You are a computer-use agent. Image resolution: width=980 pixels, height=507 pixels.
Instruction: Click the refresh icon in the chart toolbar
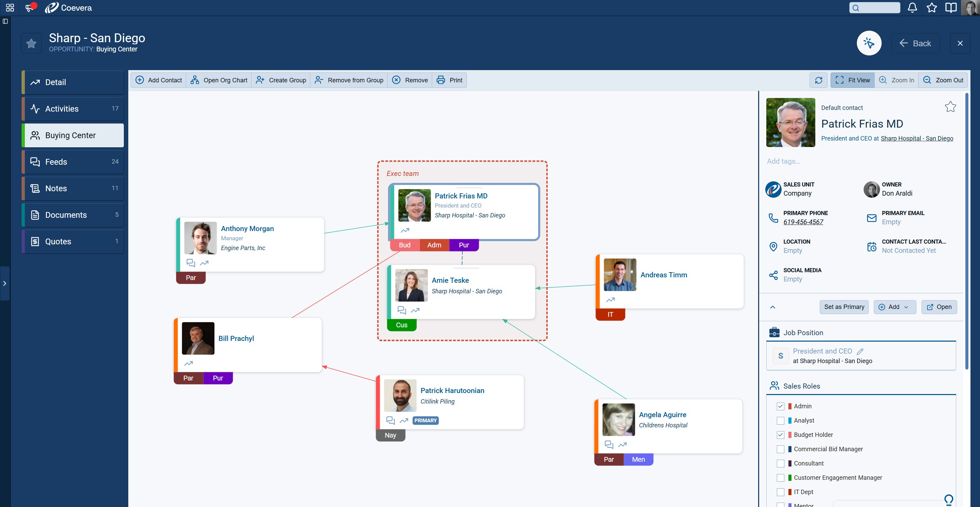click(818, 80)
